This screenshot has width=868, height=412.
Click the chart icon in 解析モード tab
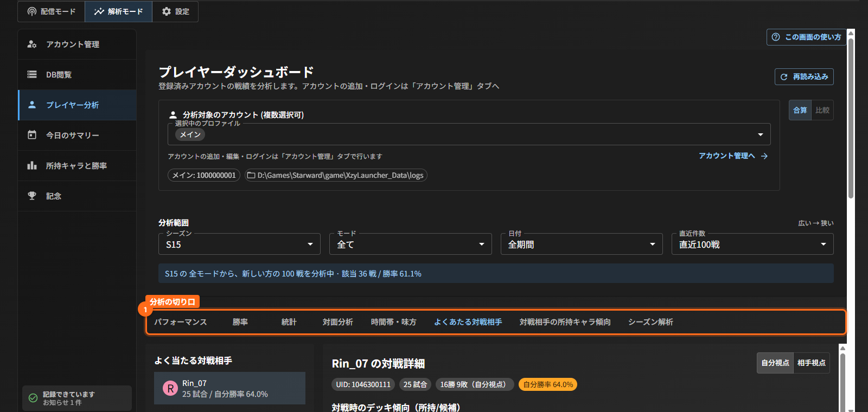coord(99,11)
